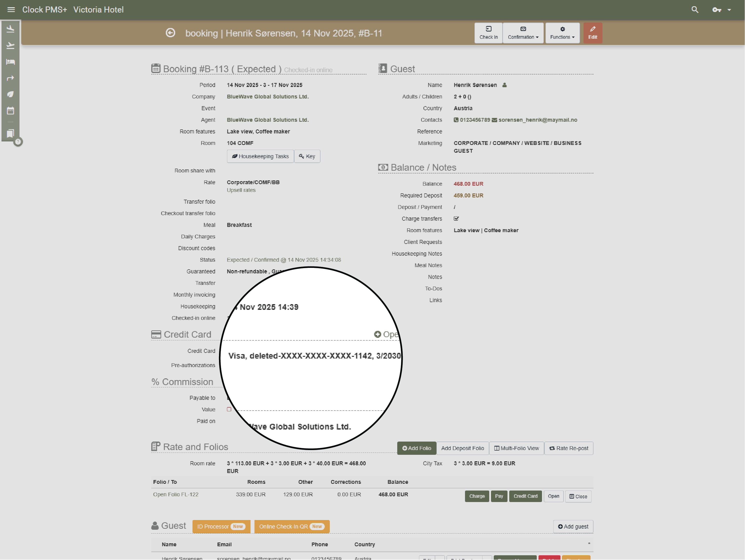
Task: Click the round help question-mark button
Action: 18,142
